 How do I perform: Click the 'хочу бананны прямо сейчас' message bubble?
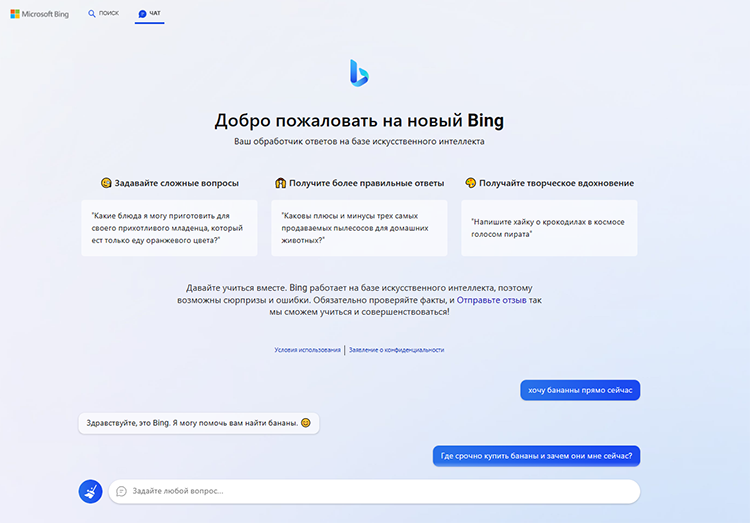pyautogui.click(x=580, y=390)
